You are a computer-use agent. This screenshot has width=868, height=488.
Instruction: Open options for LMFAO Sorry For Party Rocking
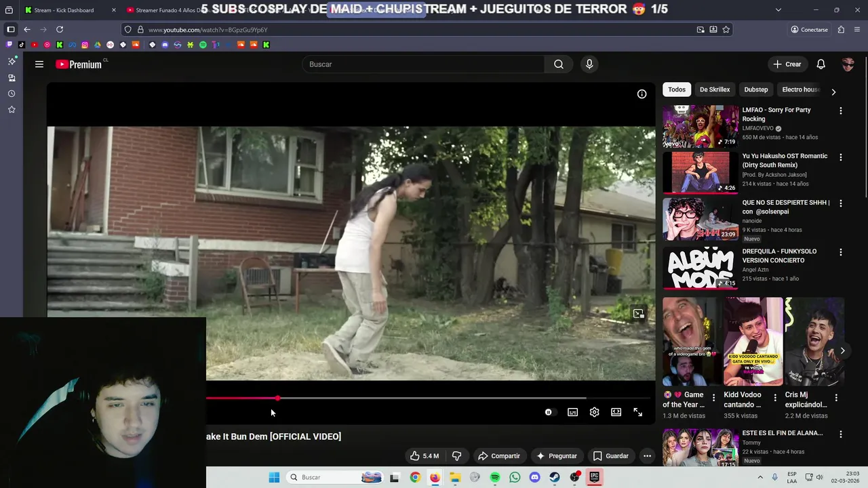(x=841, y=111)
